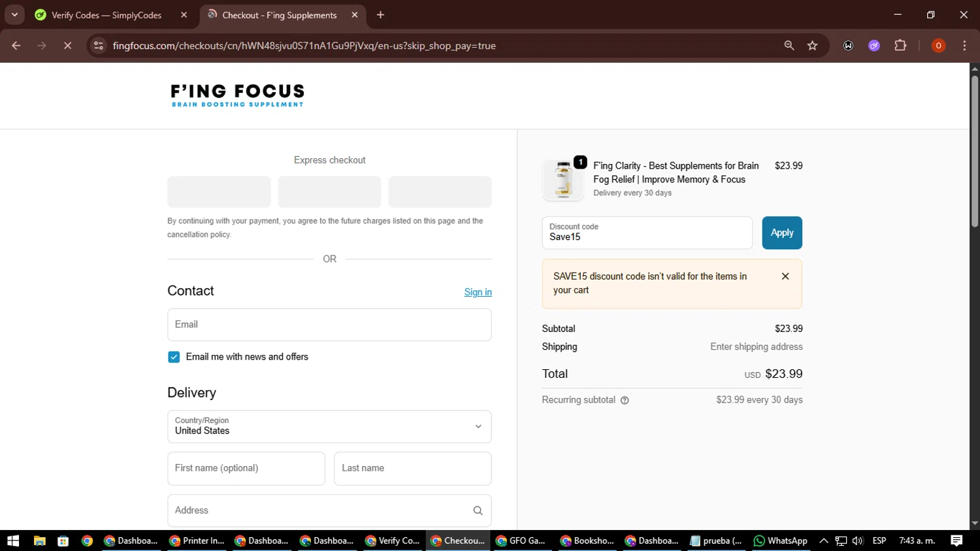Bookmark this page with the star icon

(x=813, y=46)
